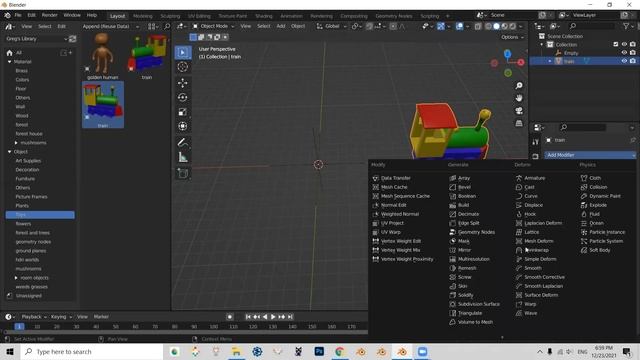The width and height of the screenshot is (640, 360).
Task: Select the Transform tool
Action: pos(183,126)
